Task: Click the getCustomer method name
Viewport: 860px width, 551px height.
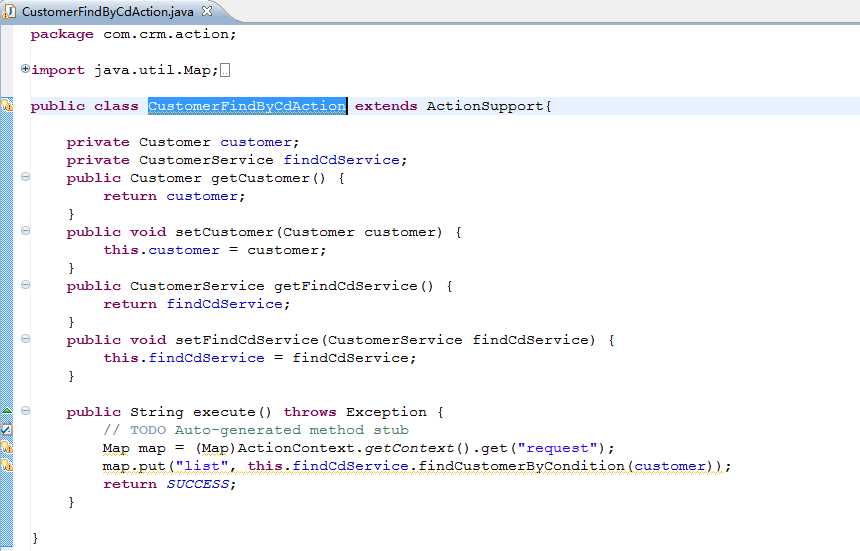Action: (x=260, y=178)
